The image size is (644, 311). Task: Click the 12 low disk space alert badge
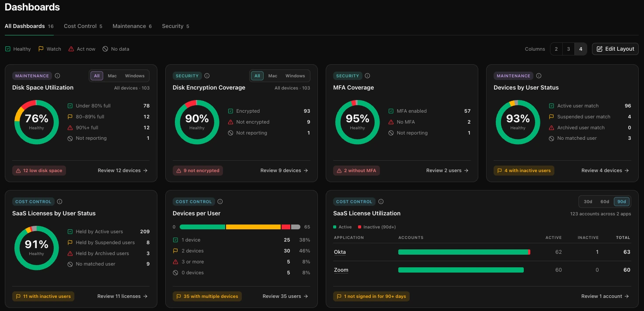tap(39, 170)
